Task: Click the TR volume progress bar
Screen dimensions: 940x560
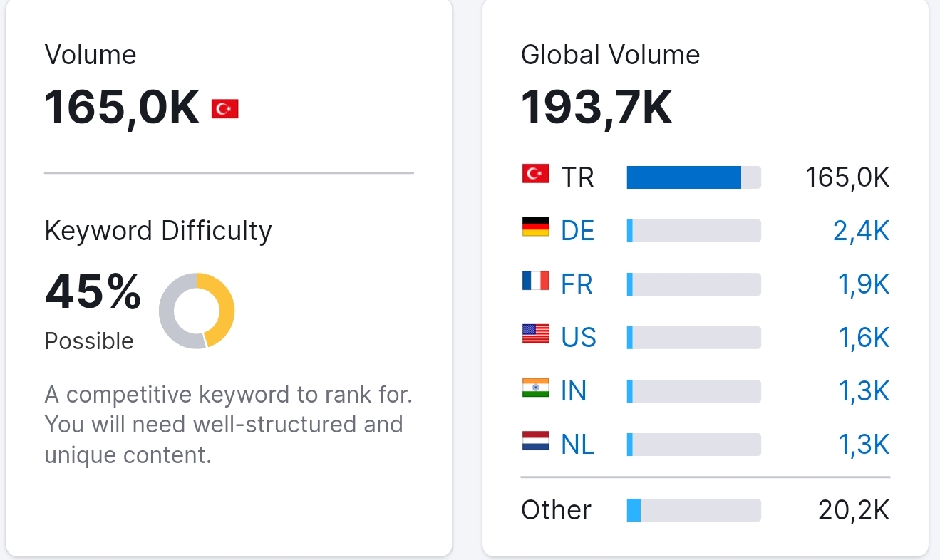Action: (693, 177)
